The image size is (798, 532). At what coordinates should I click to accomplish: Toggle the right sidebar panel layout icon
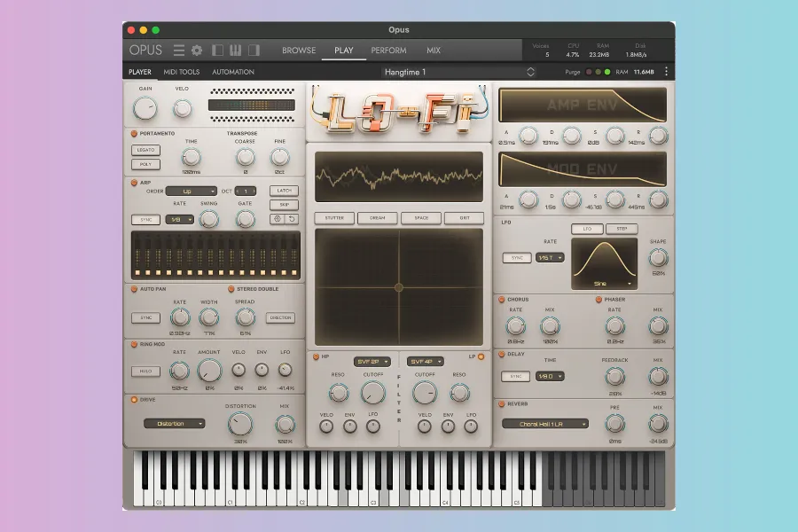click(254, 51)
